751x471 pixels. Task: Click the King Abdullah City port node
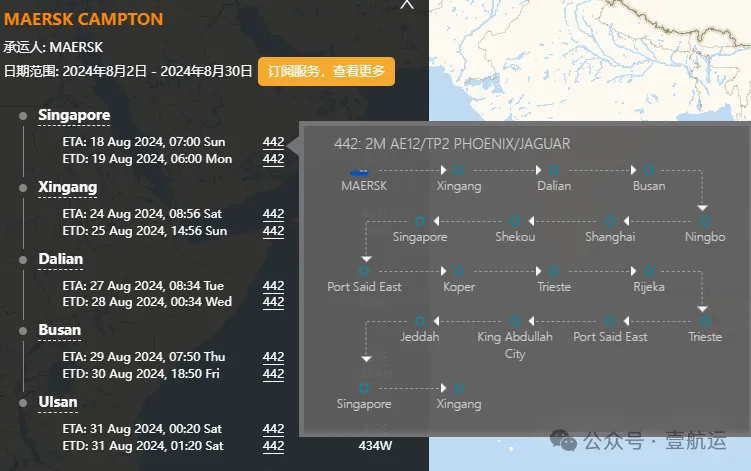point(515,321)
